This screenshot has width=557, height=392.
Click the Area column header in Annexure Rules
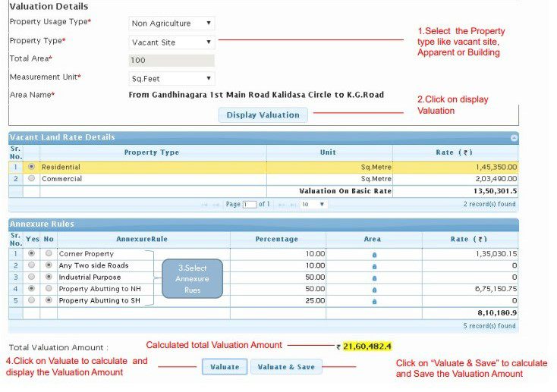coord(373,240)
